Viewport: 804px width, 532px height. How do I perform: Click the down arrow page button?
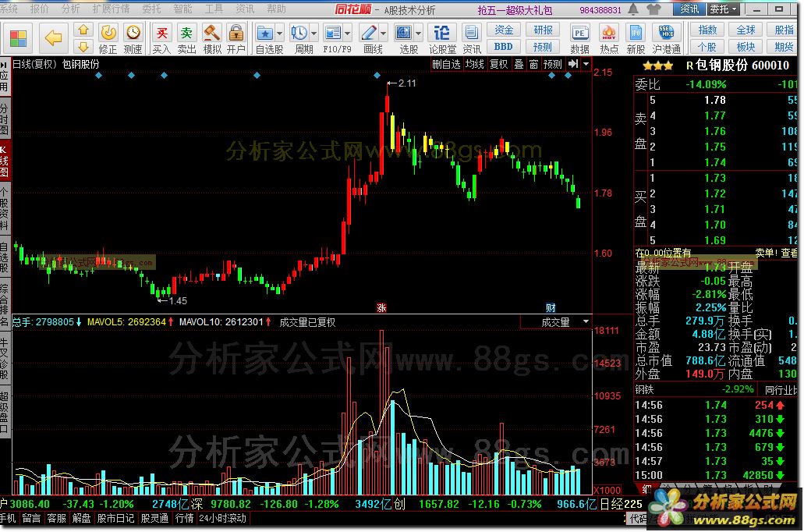83,48
